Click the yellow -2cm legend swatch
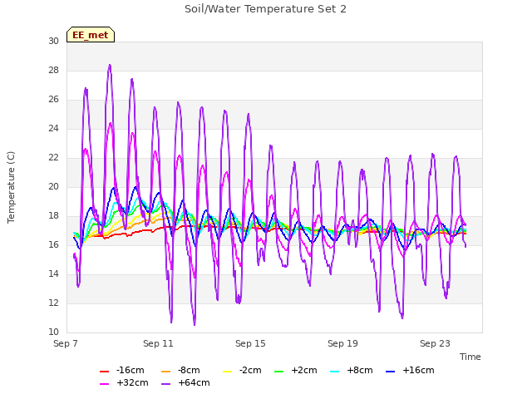532x399 pixels. (227, 372)
